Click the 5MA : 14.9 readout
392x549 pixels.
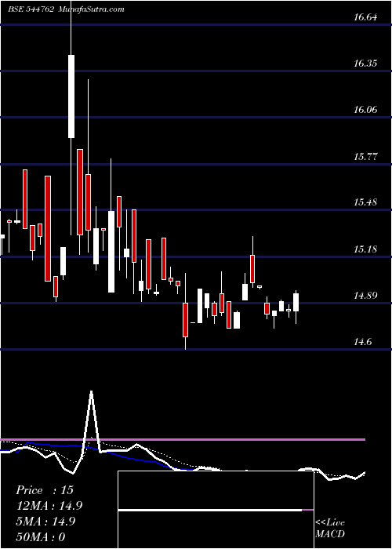45,522
